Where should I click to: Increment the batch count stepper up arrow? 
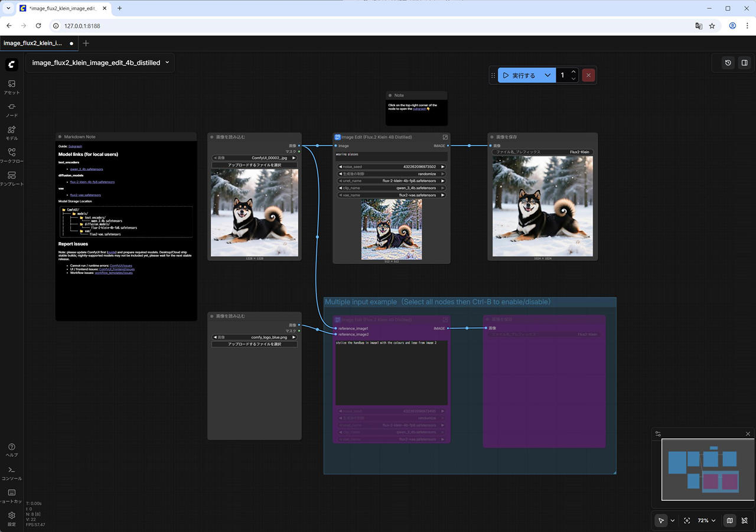pyautogui.click(x=573, y=72)
